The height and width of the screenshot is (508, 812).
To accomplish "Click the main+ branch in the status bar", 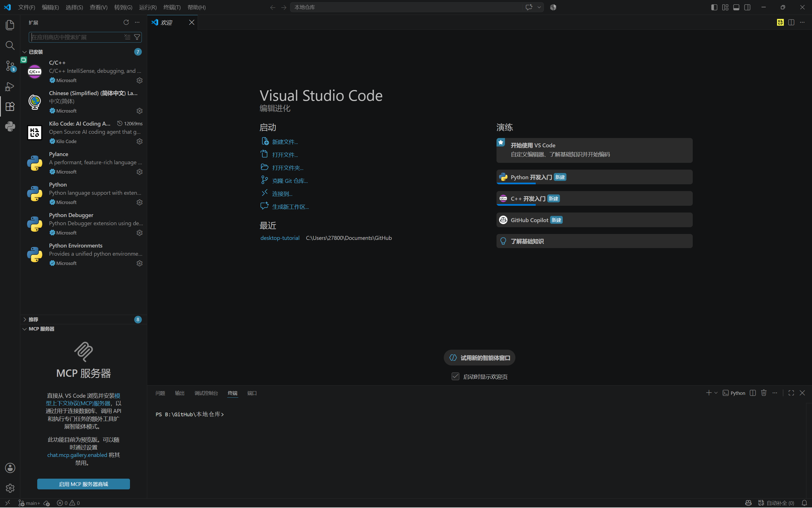I will coord(29,503).
